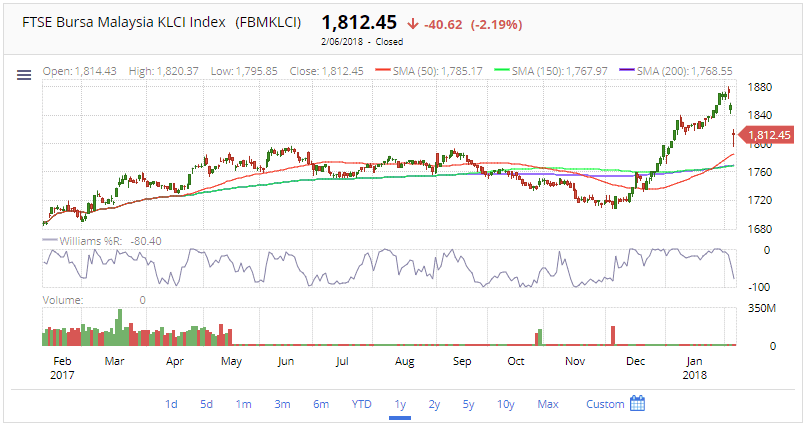807x428 pixels.
Task: Click the Volume indicator label
Action: pos(62,300)
